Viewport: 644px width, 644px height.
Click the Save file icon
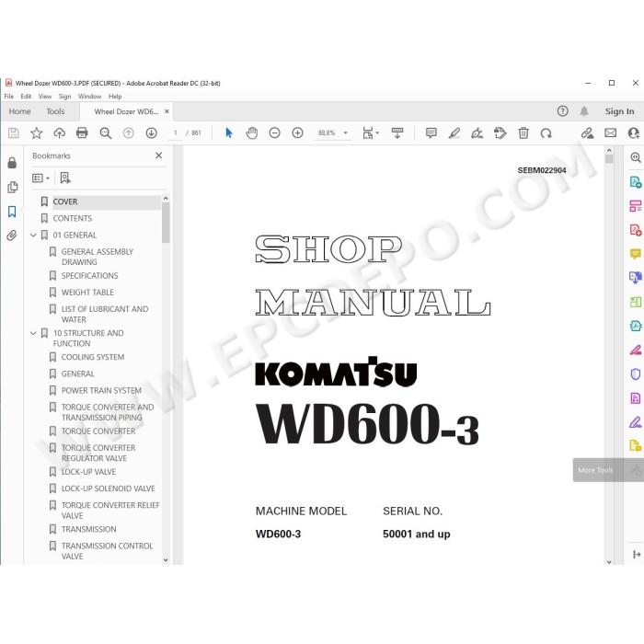tap(13, 133)
